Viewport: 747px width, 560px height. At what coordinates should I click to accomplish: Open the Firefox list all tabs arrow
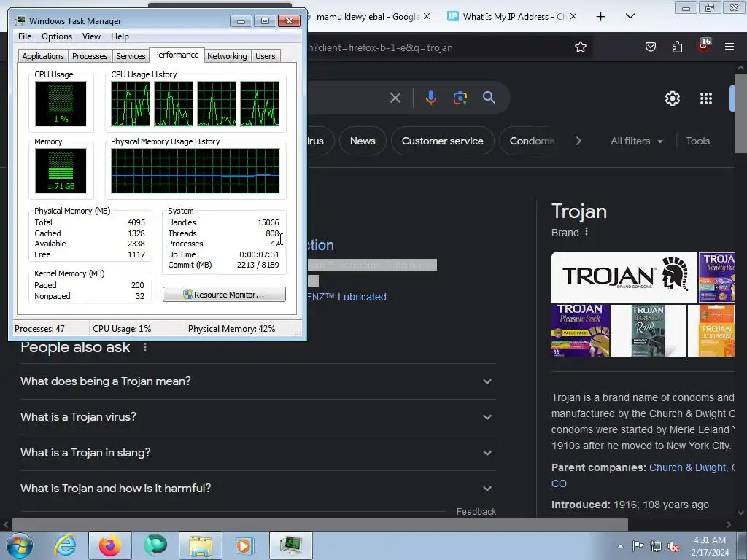pos(630,16)
